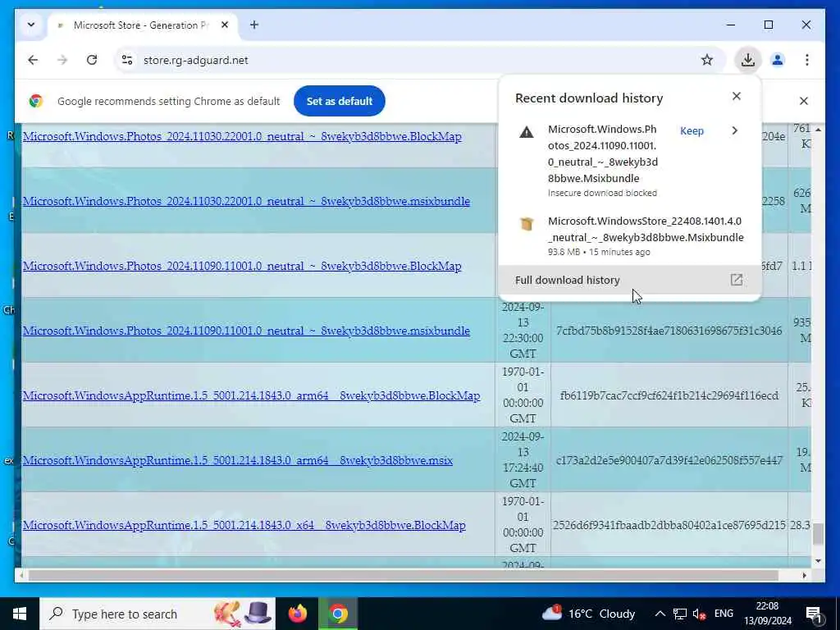Open the WindowsStore Msixbundle download entry
840x630 pixels.
pyautogui.click(x=630, y=235)
